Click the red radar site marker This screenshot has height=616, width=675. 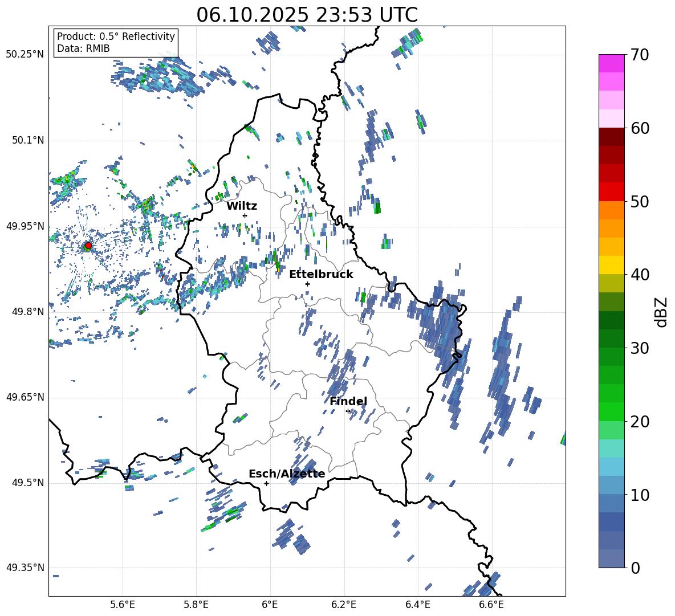coord(88,246)
